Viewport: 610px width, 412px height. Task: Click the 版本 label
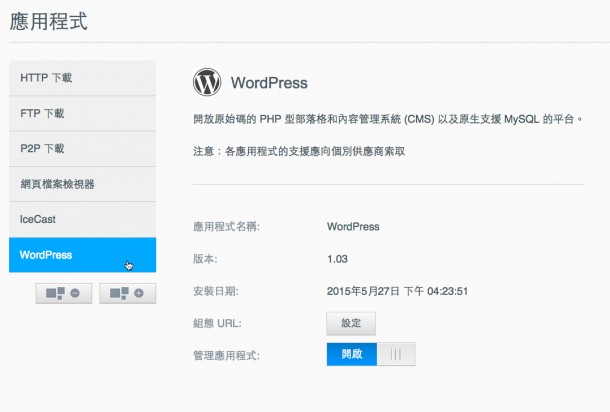(x=205, y=259)
